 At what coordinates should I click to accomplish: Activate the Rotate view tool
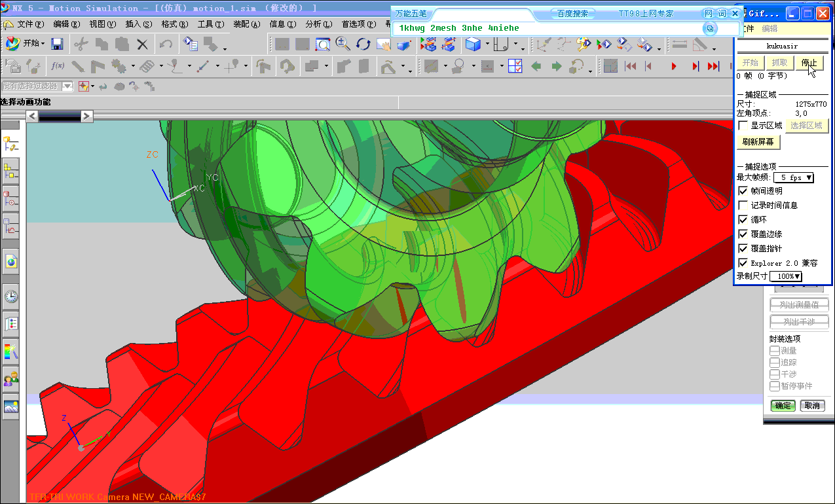[x=363, y=44]
